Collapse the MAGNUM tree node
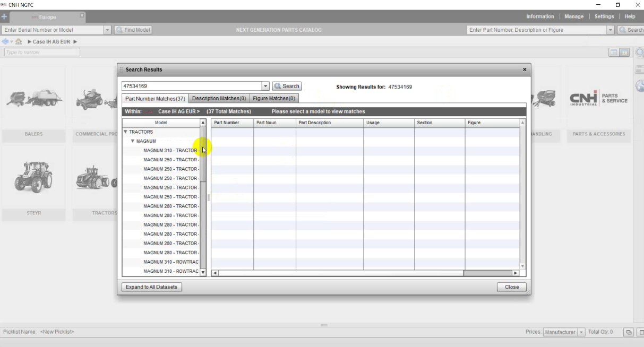Image resolution: width=644 pixels, height=347 pixels. coord(133,141)
